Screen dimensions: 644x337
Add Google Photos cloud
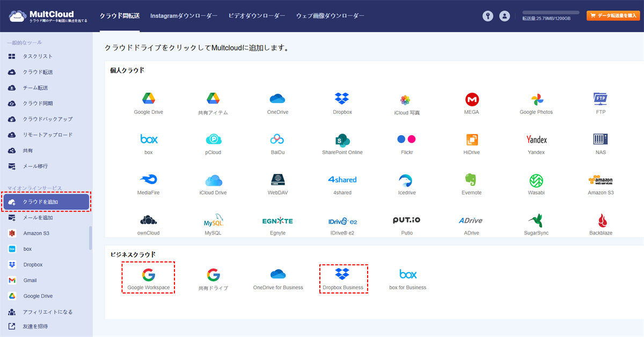[x=537, y=99]
